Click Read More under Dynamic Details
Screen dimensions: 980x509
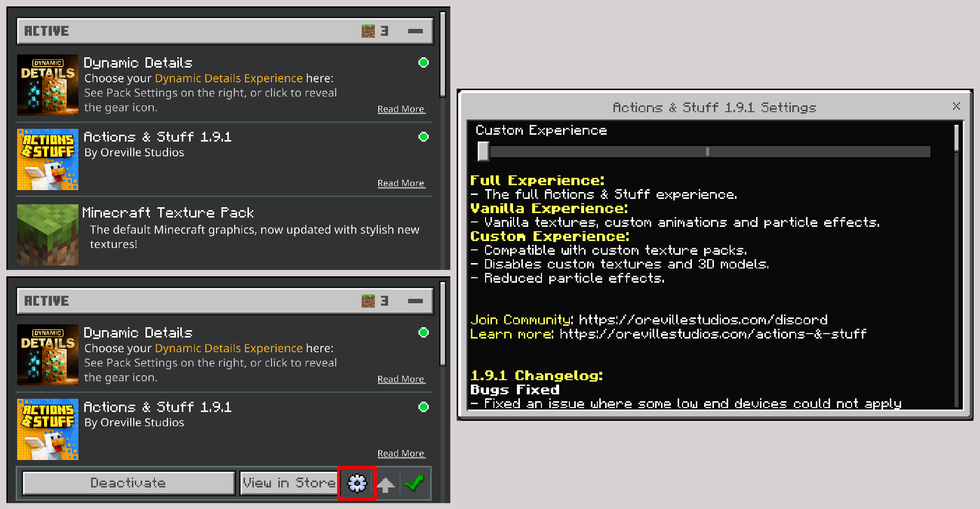[401, 108]
